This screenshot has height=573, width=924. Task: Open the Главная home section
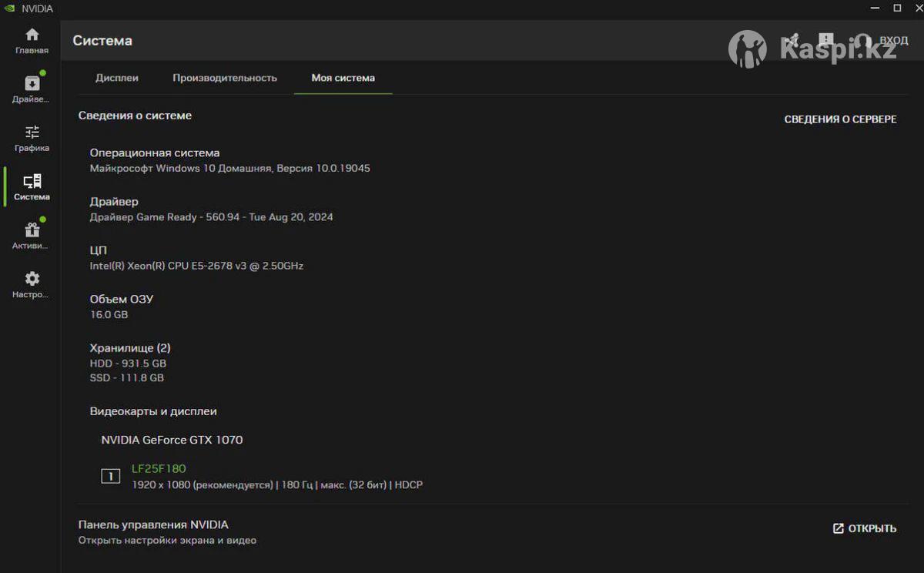tap(32, 41)
